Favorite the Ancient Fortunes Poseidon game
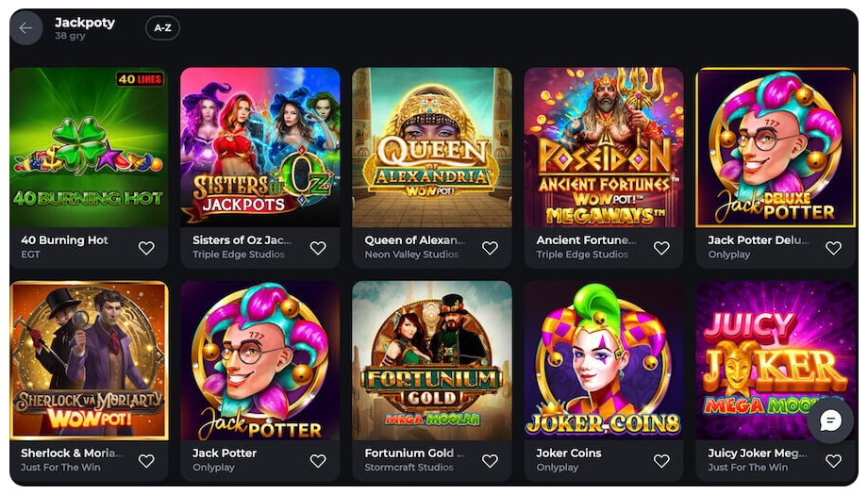This screenshot has height=494, width=868. coord(661,248)
